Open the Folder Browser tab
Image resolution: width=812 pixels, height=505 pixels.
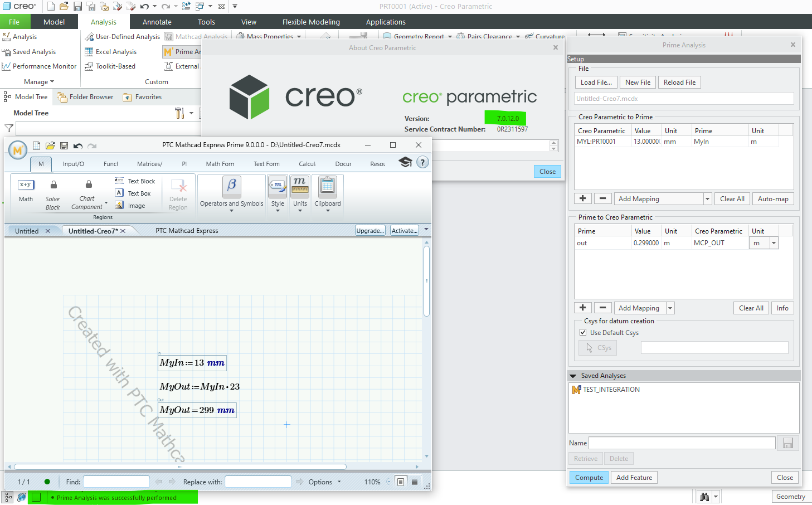tap(85, 97)
